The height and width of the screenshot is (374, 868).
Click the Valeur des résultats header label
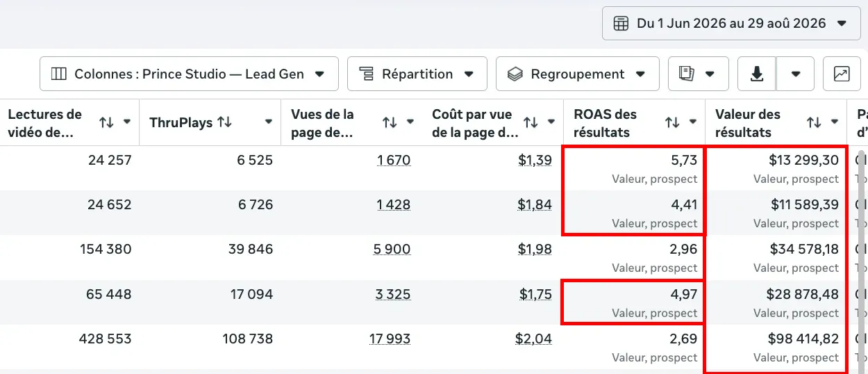click(x=748, y=123)
